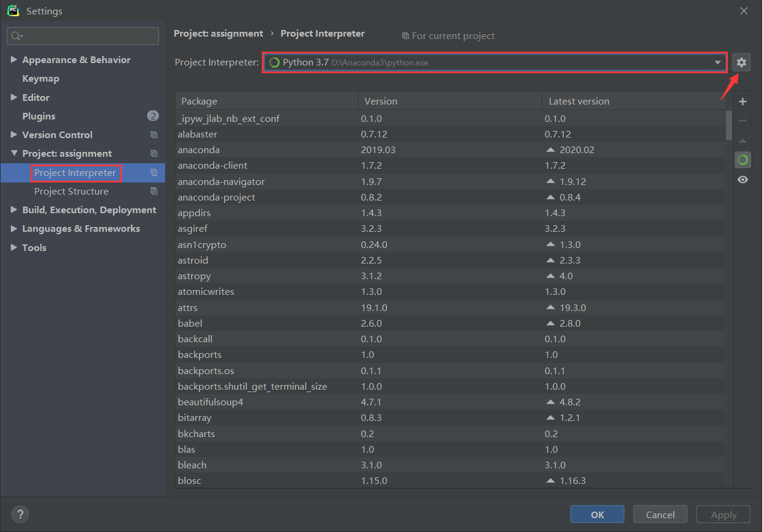Click the minus icon to uninstall package
Viewport: 762px width, 532px height.
coord(743,121)
